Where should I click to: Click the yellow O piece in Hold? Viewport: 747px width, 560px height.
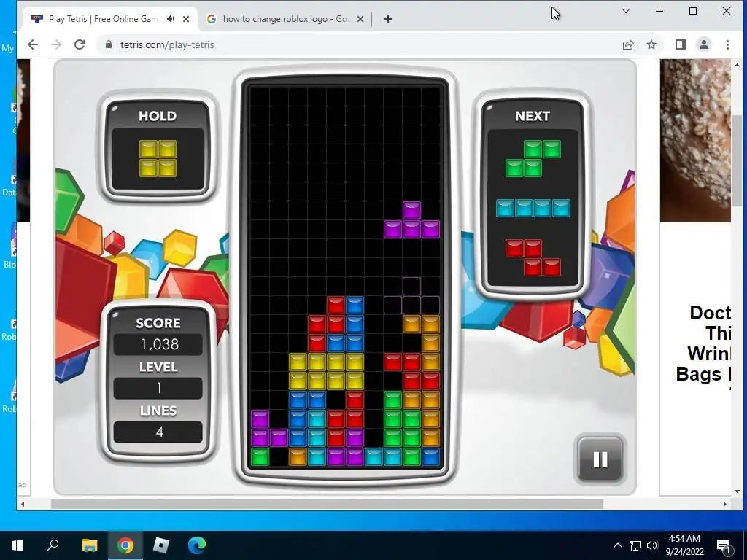click(x=158, y=158)
